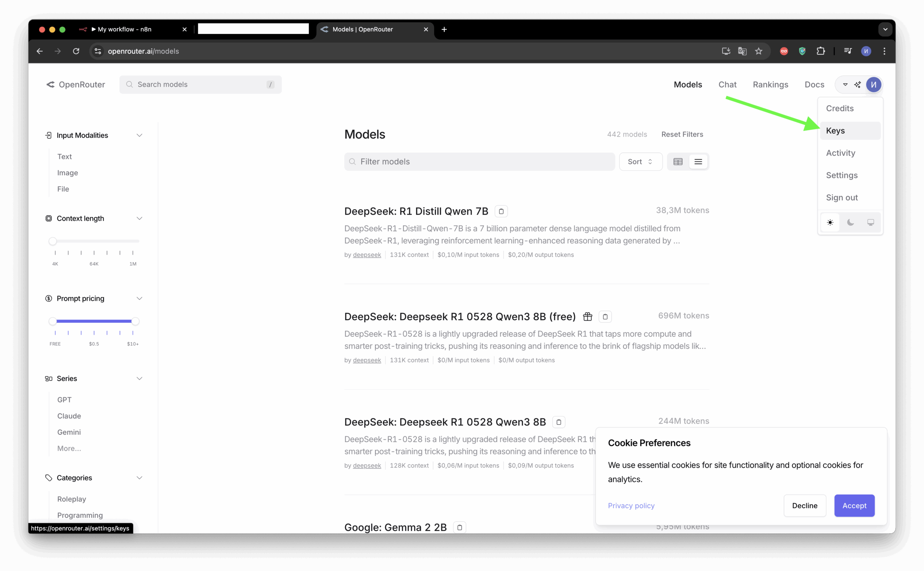The height and width of the screenshot is (571, 924).
Task: Accept the cookie preferences
Action: click(x=854, y=505)
